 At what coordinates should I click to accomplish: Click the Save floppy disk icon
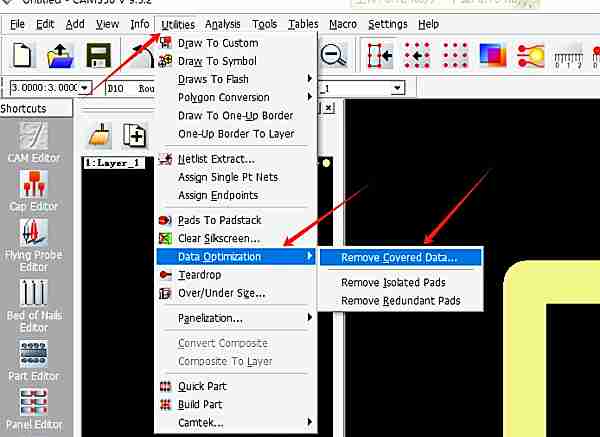99,56
